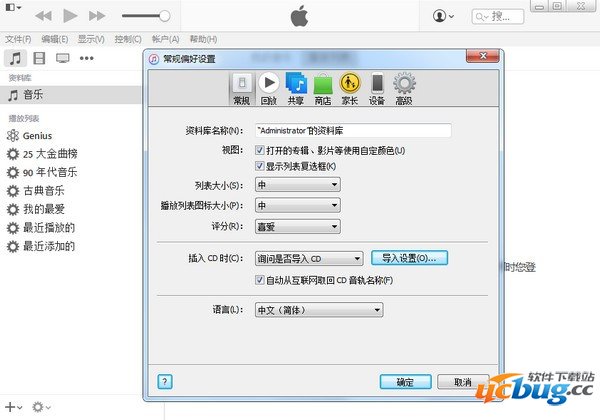Select the 最近添加的 playlist
The image size is (600, 420).
49,246
